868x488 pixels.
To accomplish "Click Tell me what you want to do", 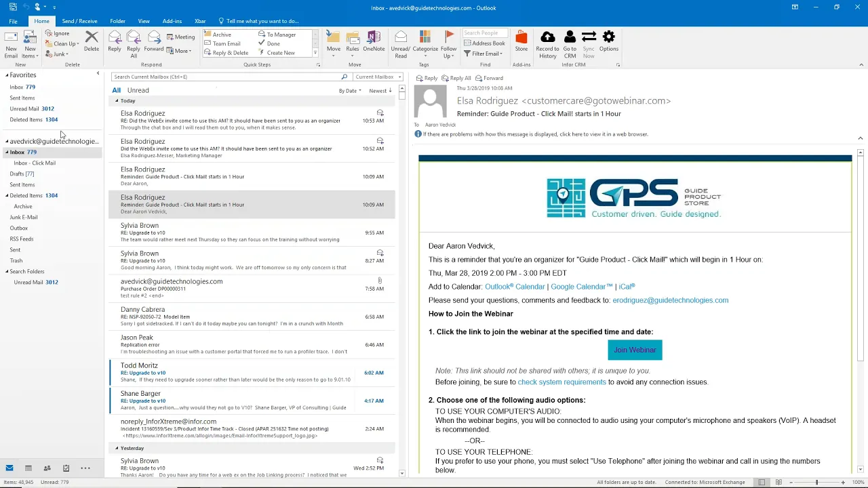I will click(258, 21).
